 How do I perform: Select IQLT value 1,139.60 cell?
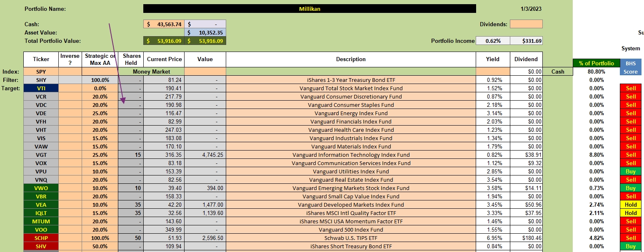coord(205,213)
